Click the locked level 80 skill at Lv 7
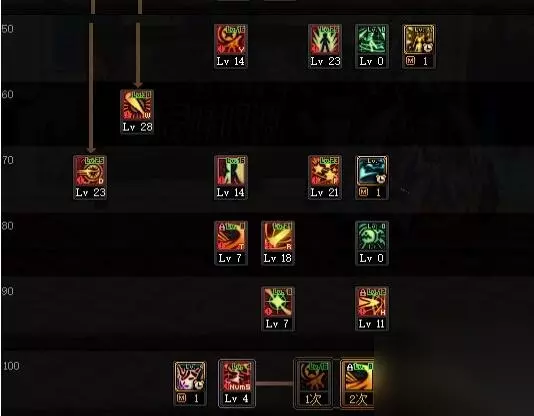The width and height of the screenshot is (534, 416). click(x=231, y=243)
